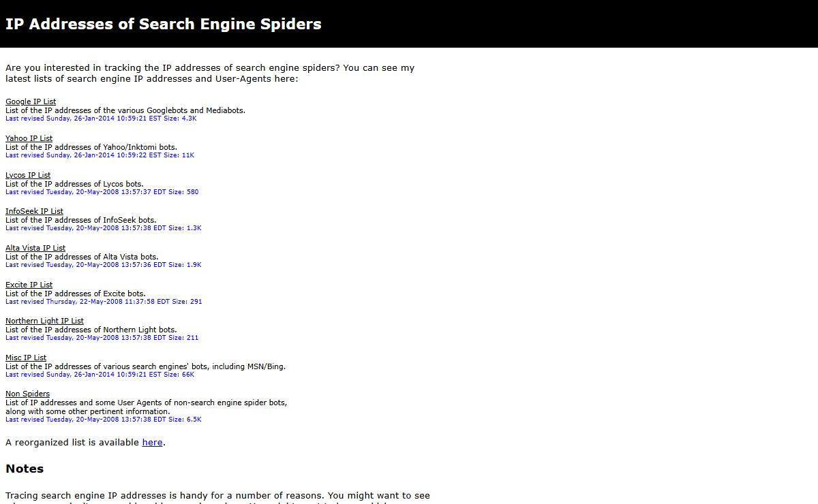Open the Non Spiders link
Screen dimensions: 818x504
point(27,394)
